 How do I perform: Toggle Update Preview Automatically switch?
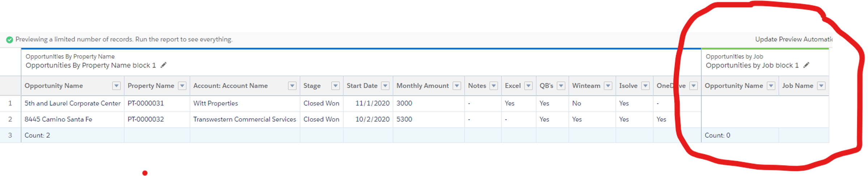click(835, 39)
